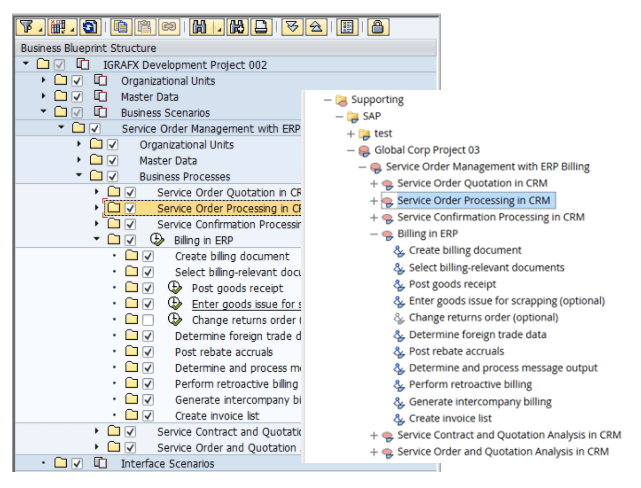Select Service Order and Quotation Analysis in CRM
641x488 pixels.
(503, 452)
